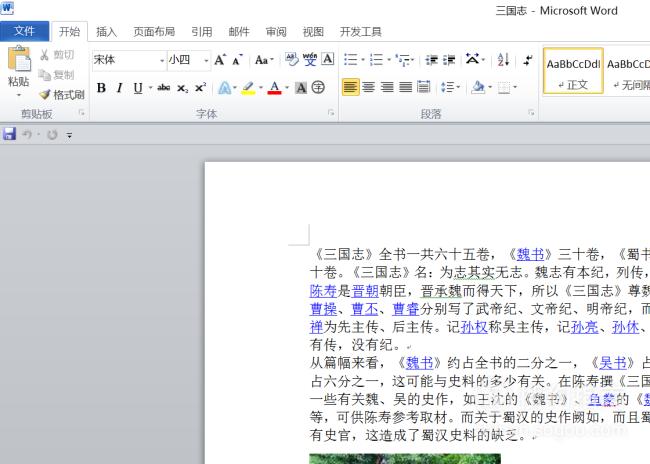650x464 pixels.
Task: Click the Shrink Font icon
Action: tap(237, 60)
